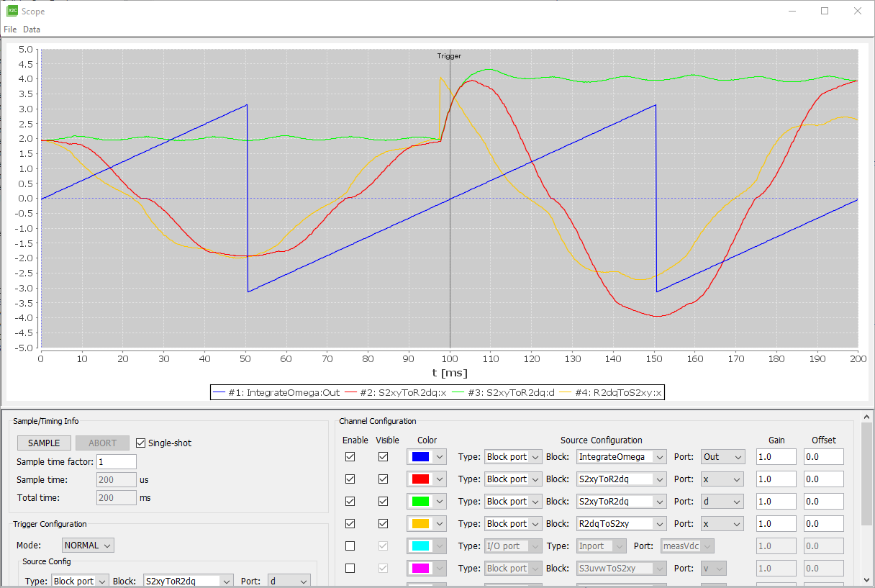Image resolution: width=875 pixels, height=588 pixels.
Task: Disable the Enable checkbox for channel 1
Action: (350, 456)
